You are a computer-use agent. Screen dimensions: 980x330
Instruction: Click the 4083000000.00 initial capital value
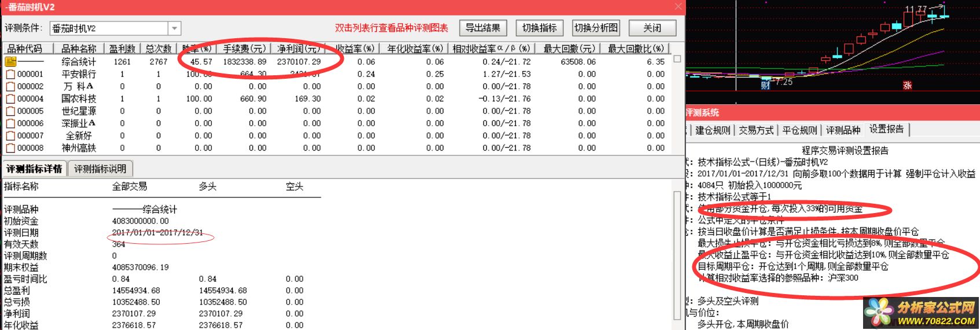pos(141,221)
